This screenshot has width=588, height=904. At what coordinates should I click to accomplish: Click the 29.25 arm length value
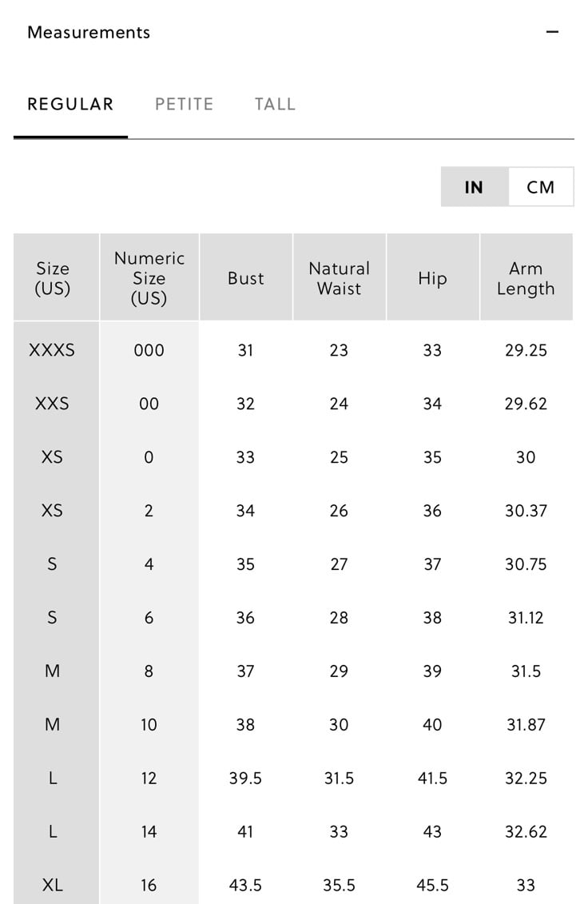pos(526,350)
